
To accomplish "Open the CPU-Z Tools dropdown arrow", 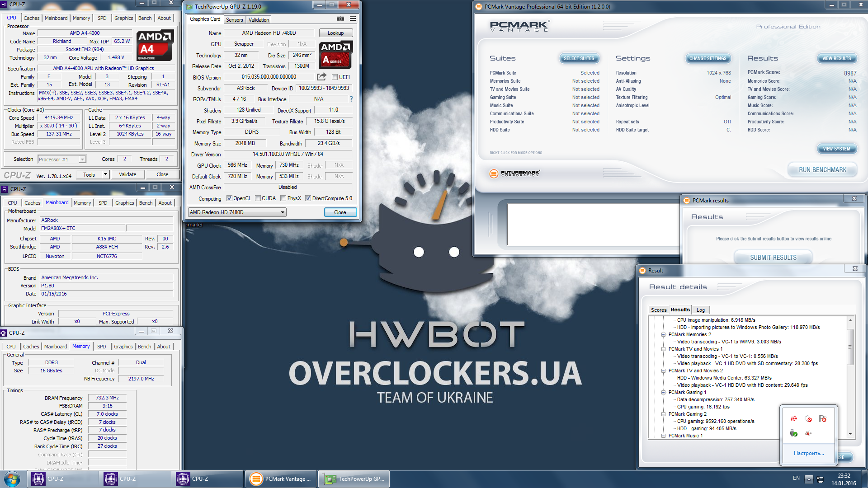I will [x=105, y=174].
